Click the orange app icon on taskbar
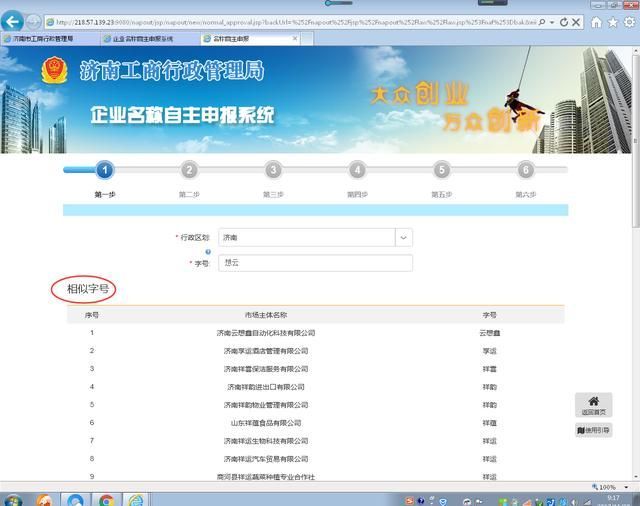 click(44, 500)
